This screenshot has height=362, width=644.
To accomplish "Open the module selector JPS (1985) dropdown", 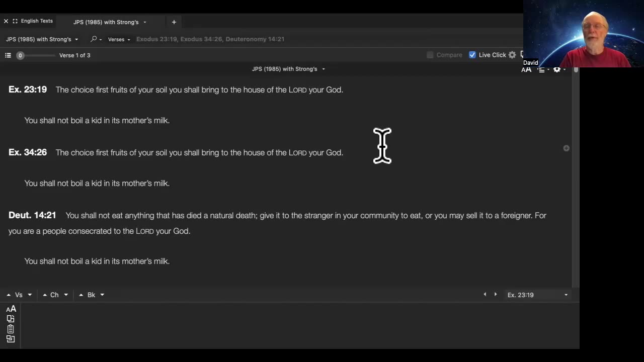I will point(42,39).
